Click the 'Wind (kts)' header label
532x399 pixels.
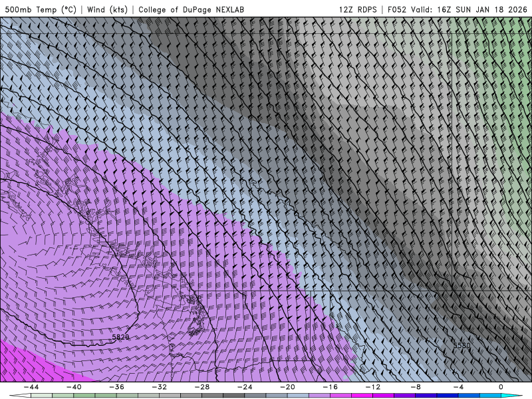pyautogui.click(x=107, y=9)
